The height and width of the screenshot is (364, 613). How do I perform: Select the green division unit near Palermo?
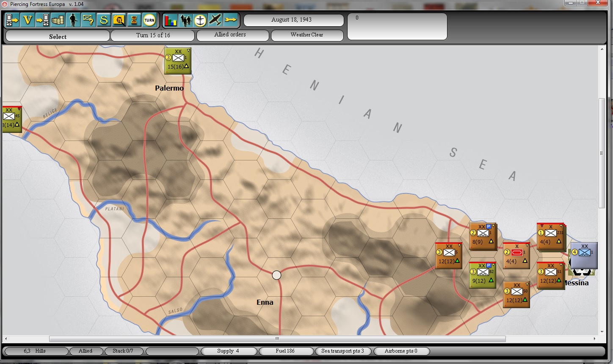(178, 61)
